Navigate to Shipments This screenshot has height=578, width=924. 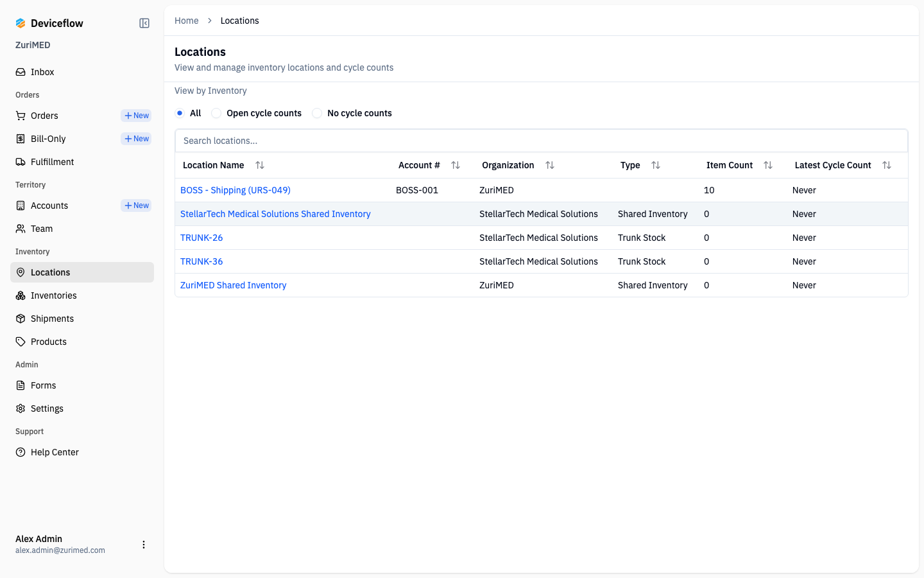[82, 319]
